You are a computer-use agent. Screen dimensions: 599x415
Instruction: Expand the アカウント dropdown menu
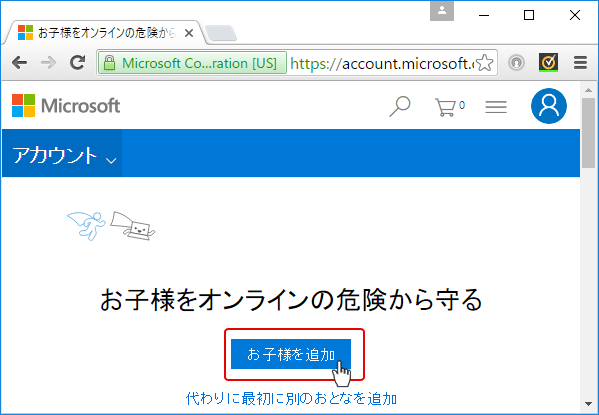point(62,153)
